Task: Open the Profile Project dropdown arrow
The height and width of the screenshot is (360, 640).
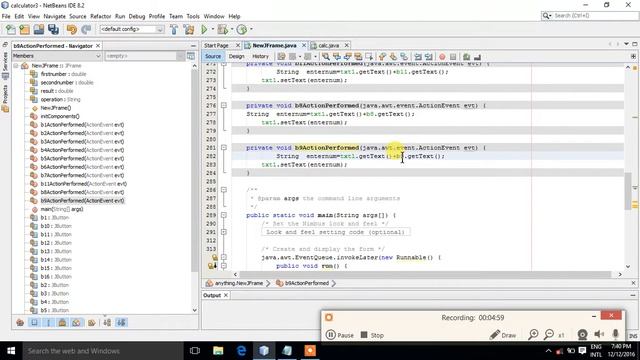Action: pyautogui.click(x=251, y=29)
